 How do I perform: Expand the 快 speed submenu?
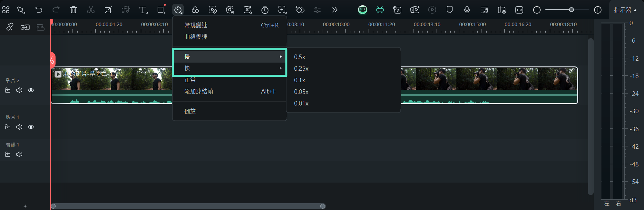tap(229, 68)
